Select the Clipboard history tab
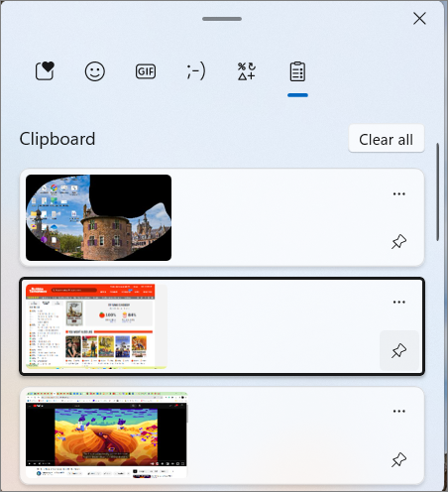The width and height of the screenshot is (448, 492). pyautogui.click(x=297, y=71)
